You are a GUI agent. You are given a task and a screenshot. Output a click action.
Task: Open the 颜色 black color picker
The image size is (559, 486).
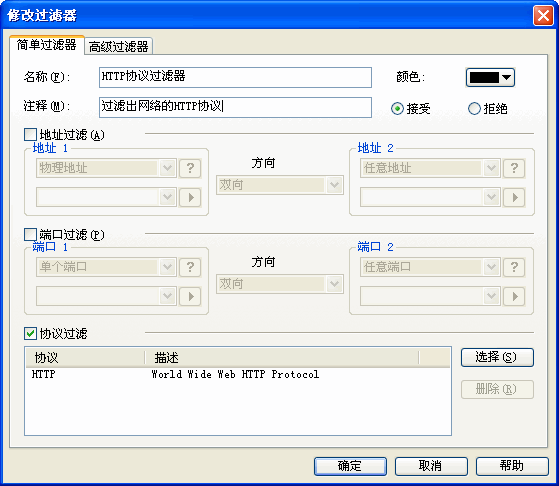pyautogui.click(x=490, y=77)
